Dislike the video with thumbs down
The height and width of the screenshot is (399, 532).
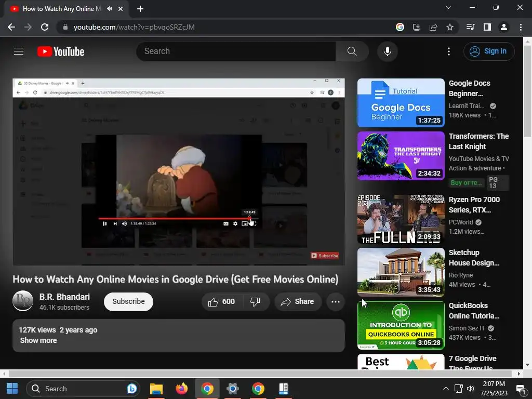tap(255, 302)
